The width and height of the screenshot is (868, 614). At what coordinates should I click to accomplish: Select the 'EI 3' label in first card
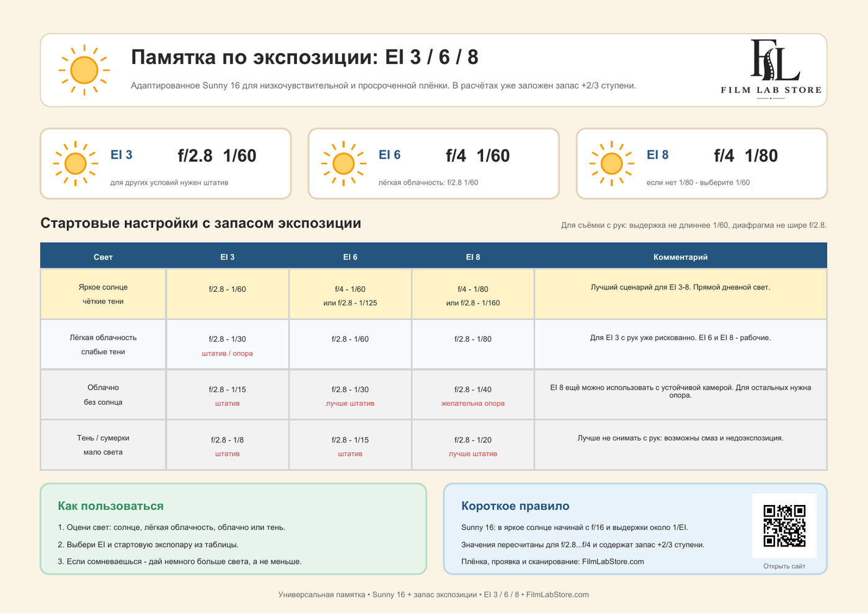pos(122,155)
